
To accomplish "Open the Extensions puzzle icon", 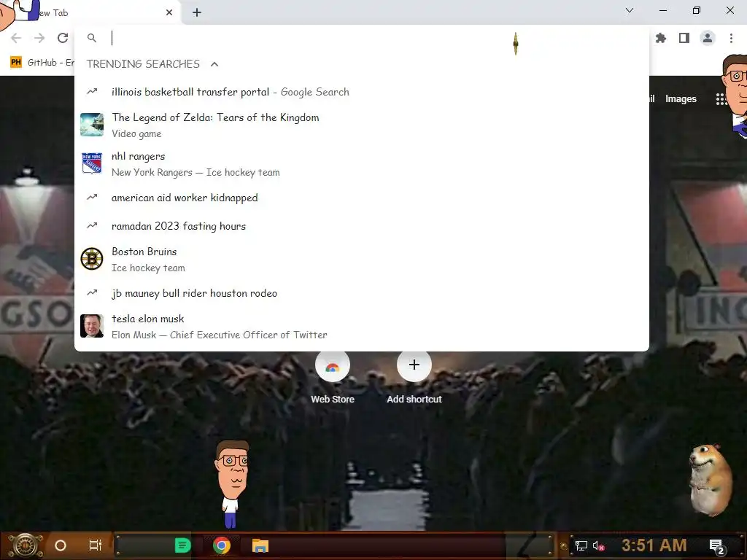I will coord(661,38).
